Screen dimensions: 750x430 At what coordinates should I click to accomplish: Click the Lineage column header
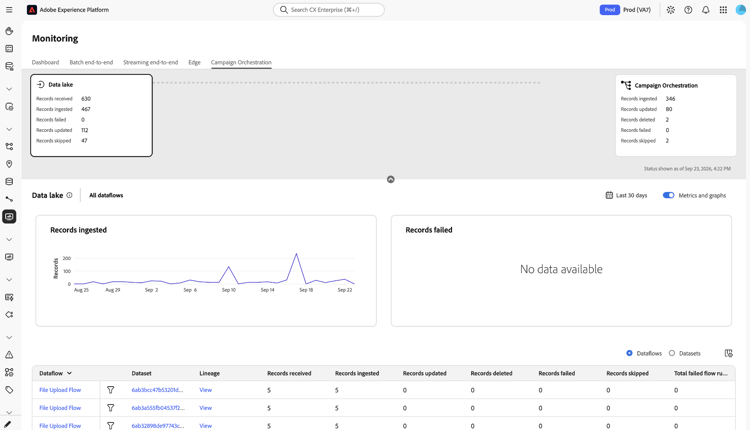click(x=210, y=373)
